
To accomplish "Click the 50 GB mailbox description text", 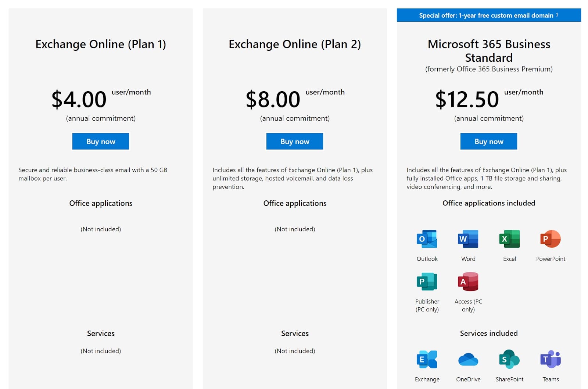I will tap(93, 174).
